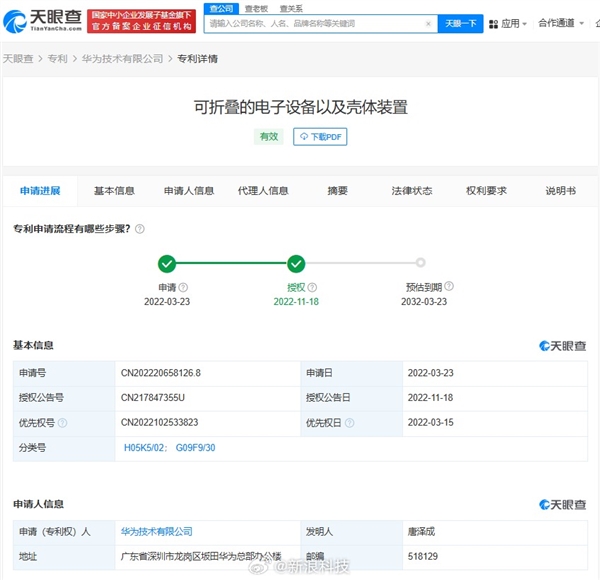
Task: Click the 授权 date 2022-11-18 under timeline
Action: click(296, 301)
